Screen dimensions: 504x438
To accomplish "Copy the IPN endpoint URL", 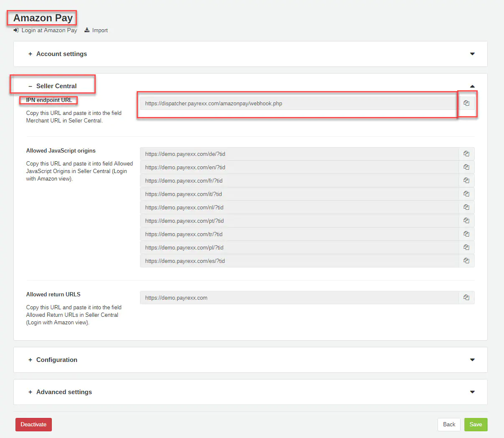I will coord(466,103).
